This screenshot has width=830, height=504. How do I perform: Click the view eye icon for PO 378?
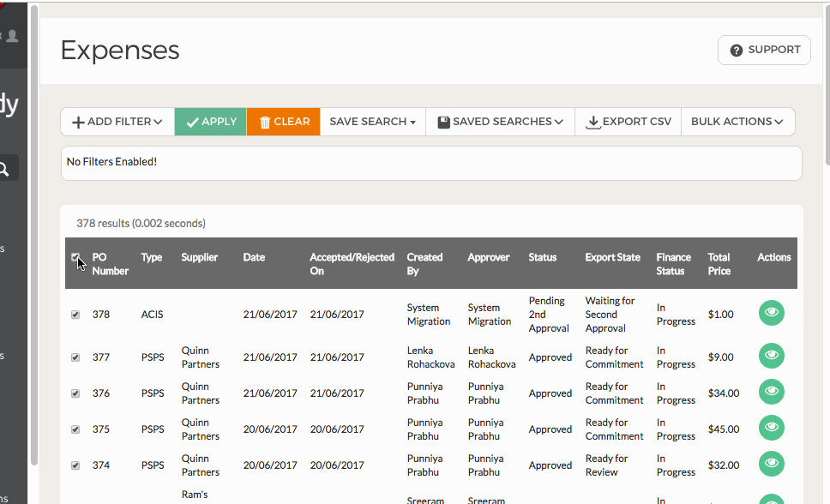(x=771, y=314)
